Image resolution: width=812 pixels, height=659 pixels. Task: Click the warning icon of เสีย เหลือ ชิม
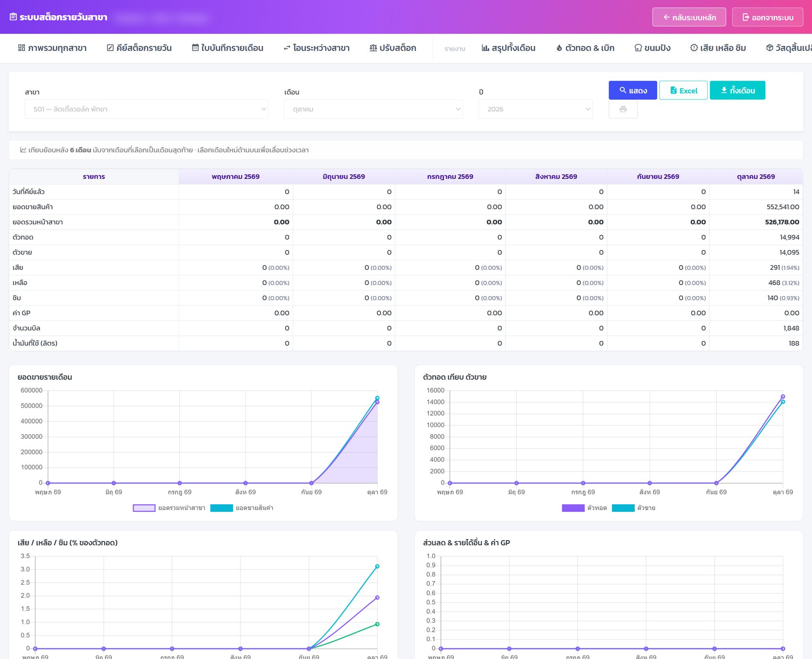pyautogui.click(x=694, y=48)
